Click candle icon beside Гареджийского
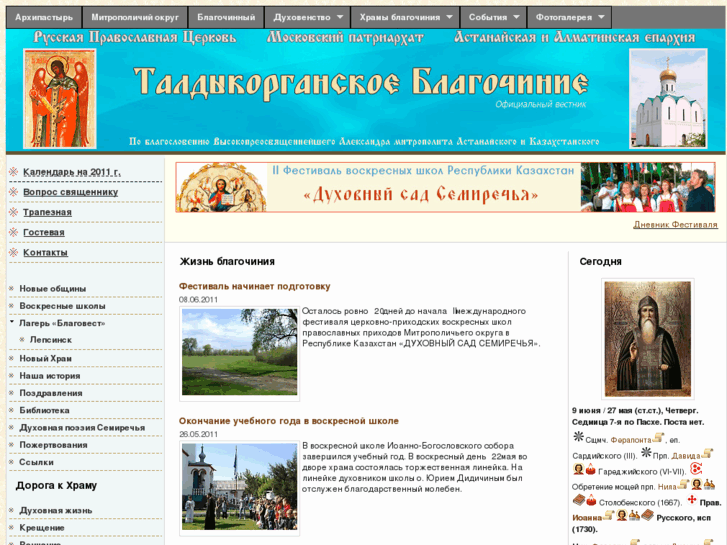727x545 pixels. (x=590, y=469)
